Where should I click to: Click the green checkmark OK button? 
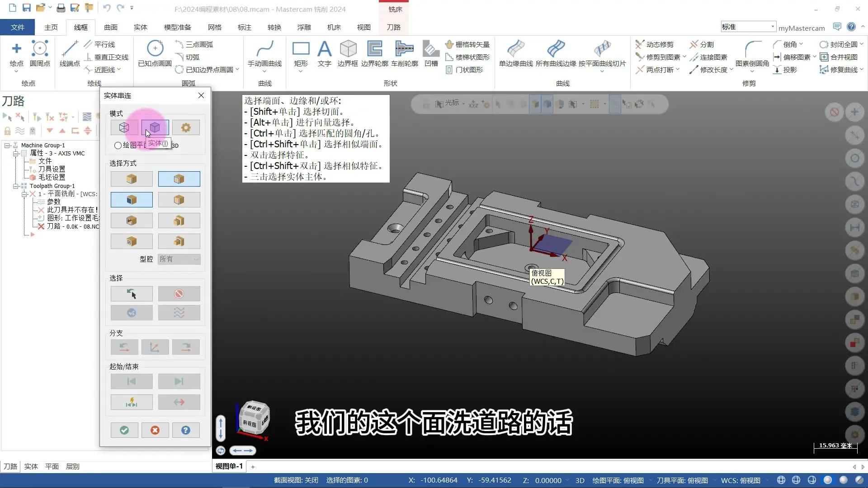[124, 430]
